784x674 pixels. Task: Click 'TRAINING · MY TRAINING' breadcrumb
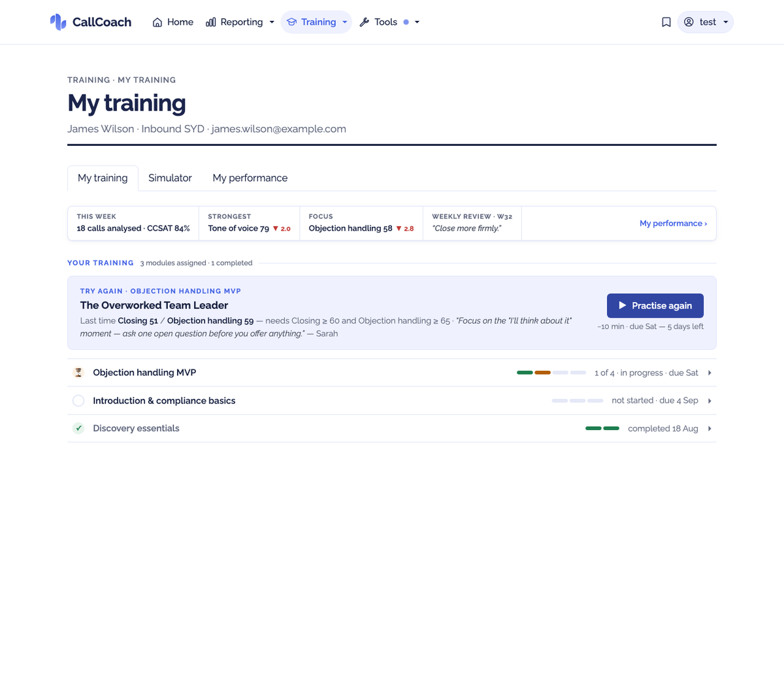(122, 80)
